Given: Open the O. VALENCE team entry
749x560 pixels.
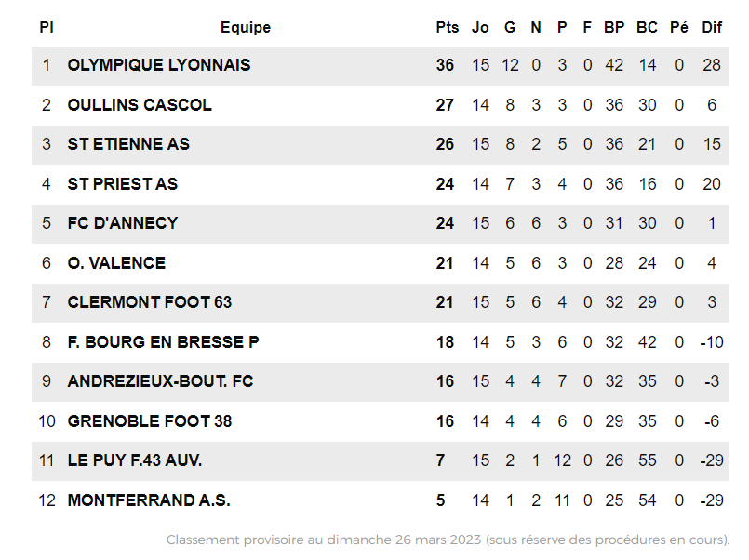Looking at the screenshot, I should 116,263.
